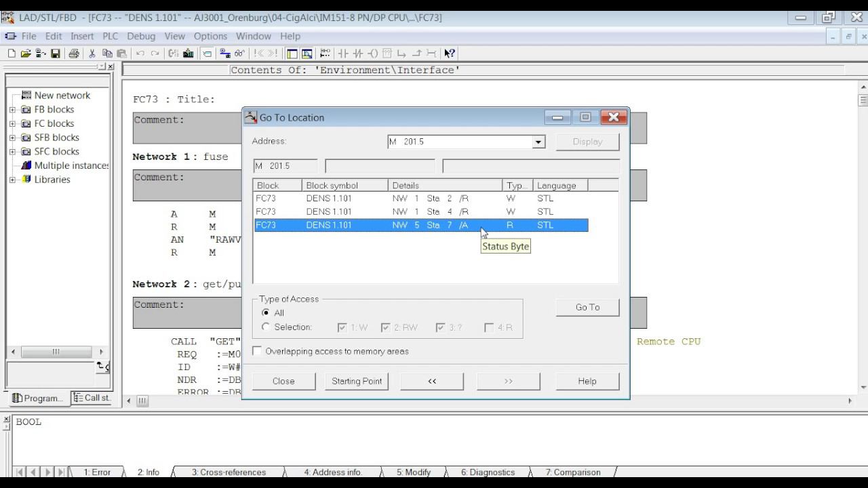Image resolution: width=868 pixels, height=488 pixels.
Task: Expand the SFC blocks tree node
Action: [12, 152]
